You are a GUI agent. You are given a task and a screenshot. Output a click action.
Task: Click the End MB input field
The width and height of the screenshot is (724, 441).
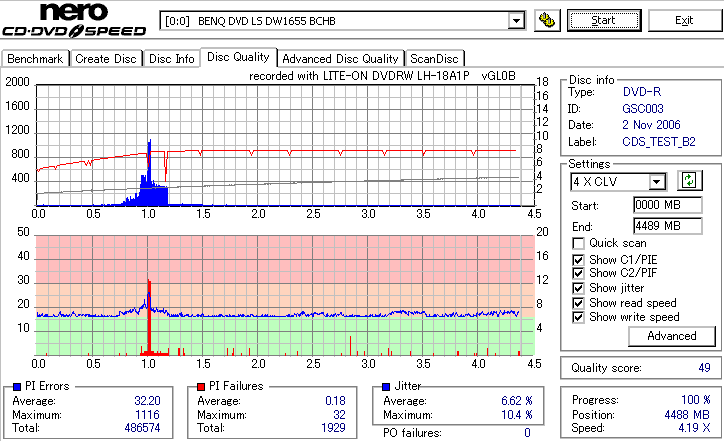pyautogui.click(x=668, y=226)
